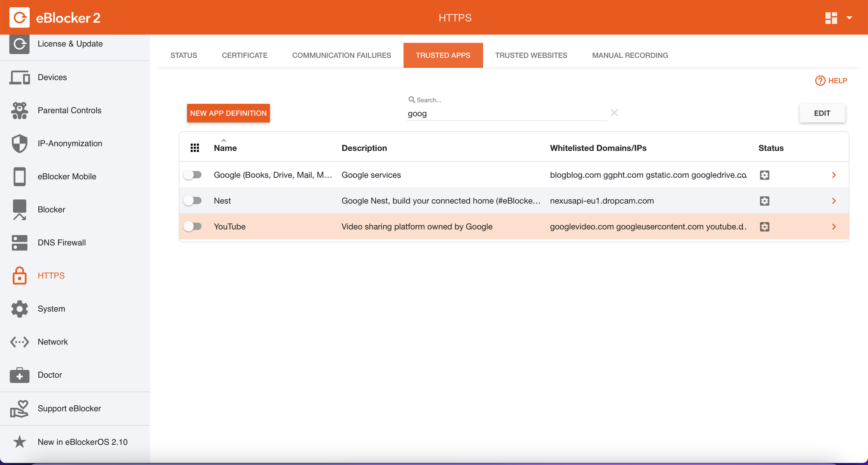Image resolution: width=868 pixels, height=465 pixels.
Task: Click the License & Update sidebar icon
Action: tap(19, 44)
